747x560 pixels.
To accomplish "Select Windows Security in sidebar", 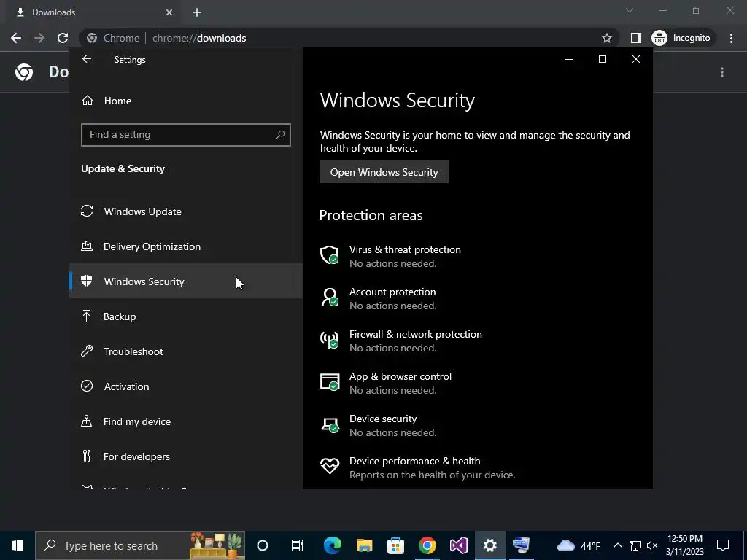I will (186, 281).
